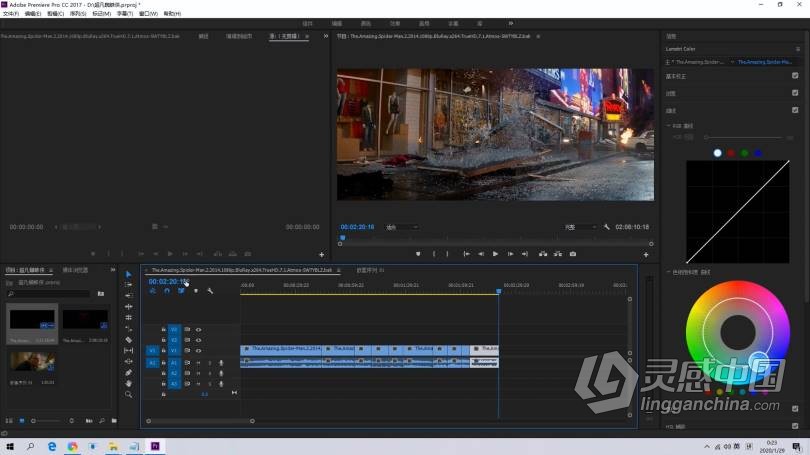This screenshot has height=455, width=810.
Task: Select green curve channel dot
Action: click(744, 153)
